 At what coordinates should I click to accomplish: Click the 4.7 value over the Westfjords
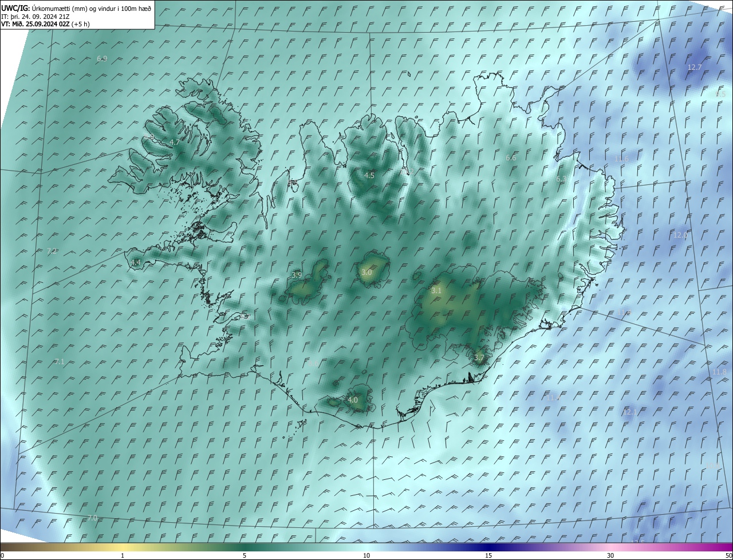[175, 142]
